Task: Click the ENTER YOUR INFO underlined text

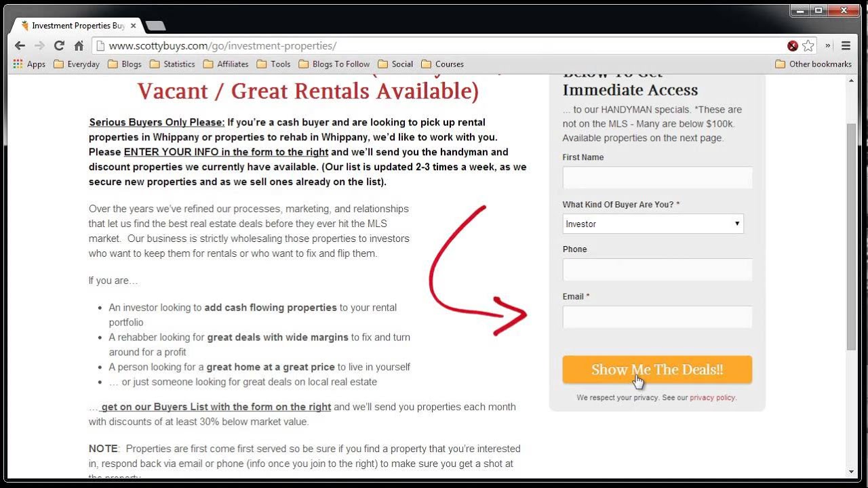Action: [226, 152]
